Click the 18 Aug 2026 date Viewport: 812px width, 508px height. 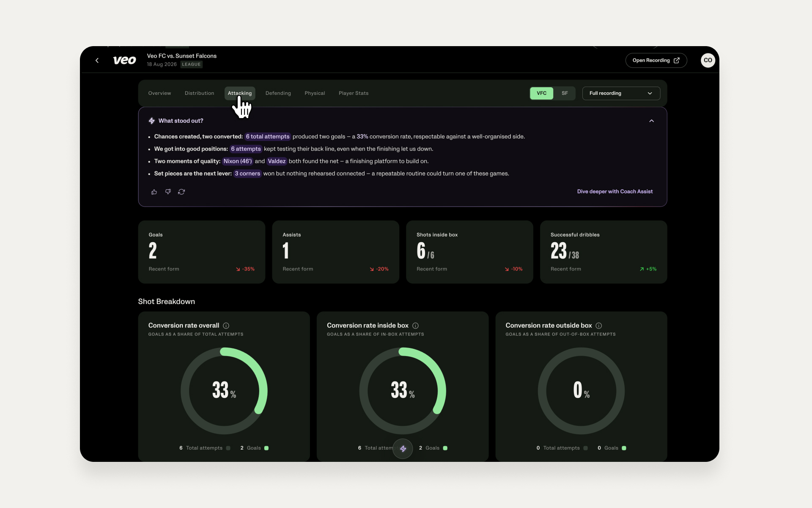pos(162,64)
